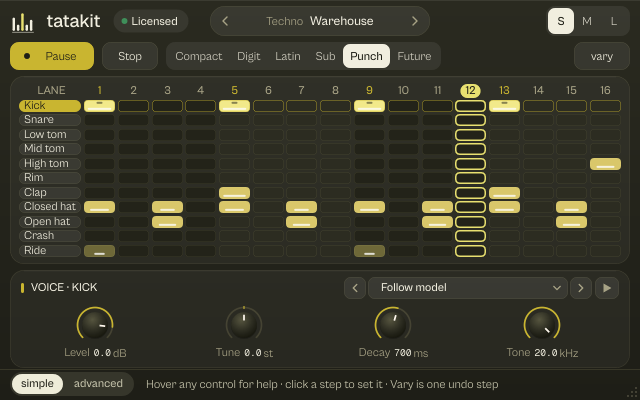Viewport: 640px width, 400px height.
Task: Click the green Licensed status indicator
Action: tap(124, 21)
